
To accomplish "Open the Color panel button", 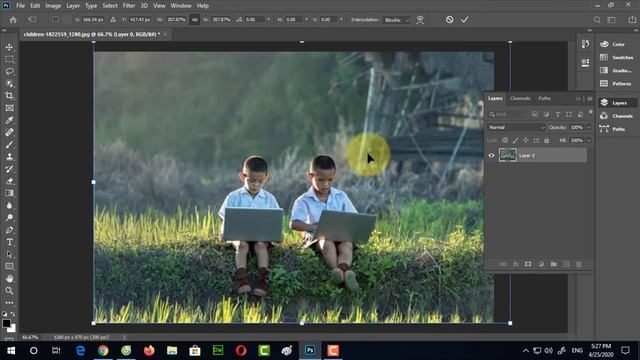I will coord(617,44).
